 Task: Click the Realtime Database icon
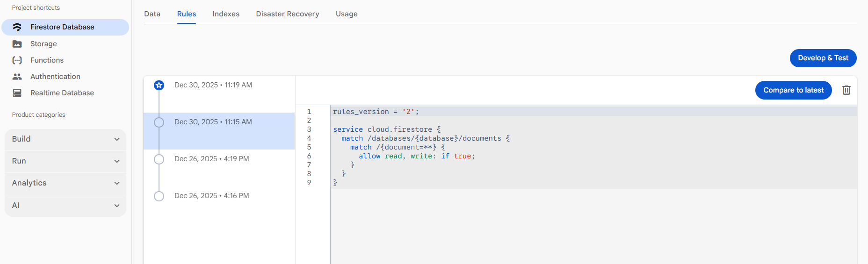tap(17, 93)
